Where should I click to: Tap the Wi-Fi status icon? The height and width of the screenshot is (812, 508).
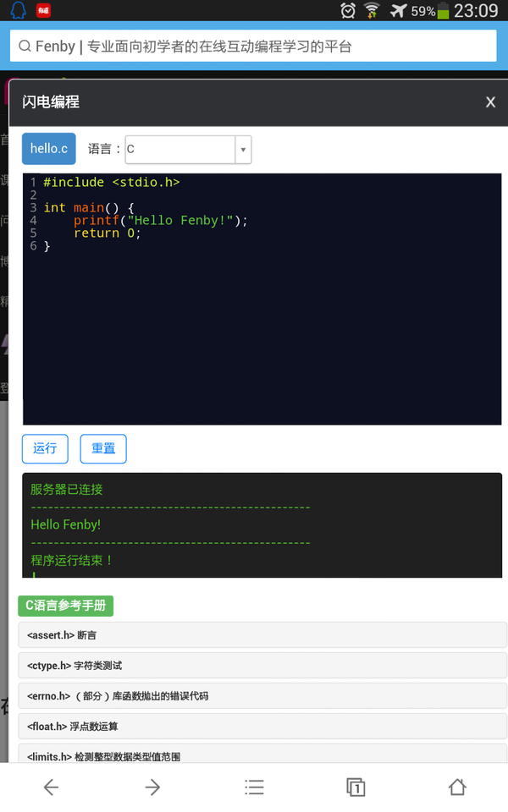[372, 10]
